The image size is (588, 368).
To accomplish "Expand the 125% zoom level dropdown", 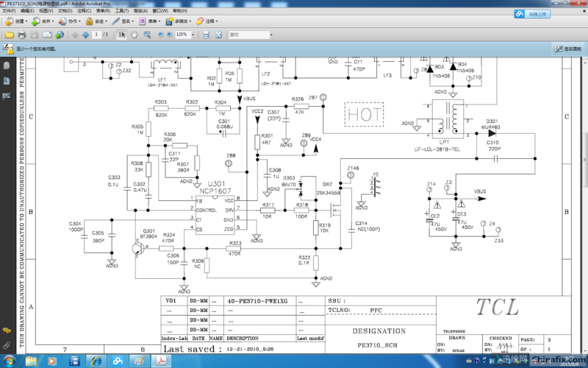I will [x=193, y=35].
